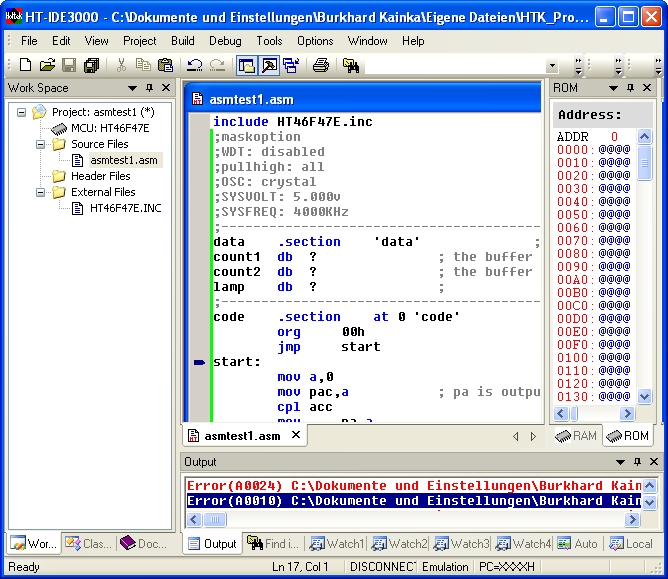Open HT46F47E.INC in the project tree

(x=125, y=208)
